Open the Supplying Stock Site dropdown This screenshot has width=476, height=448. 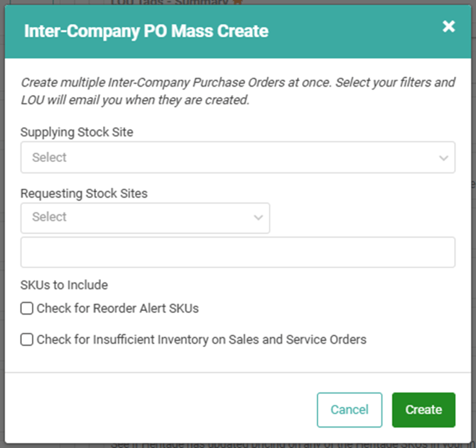[237, 157]
